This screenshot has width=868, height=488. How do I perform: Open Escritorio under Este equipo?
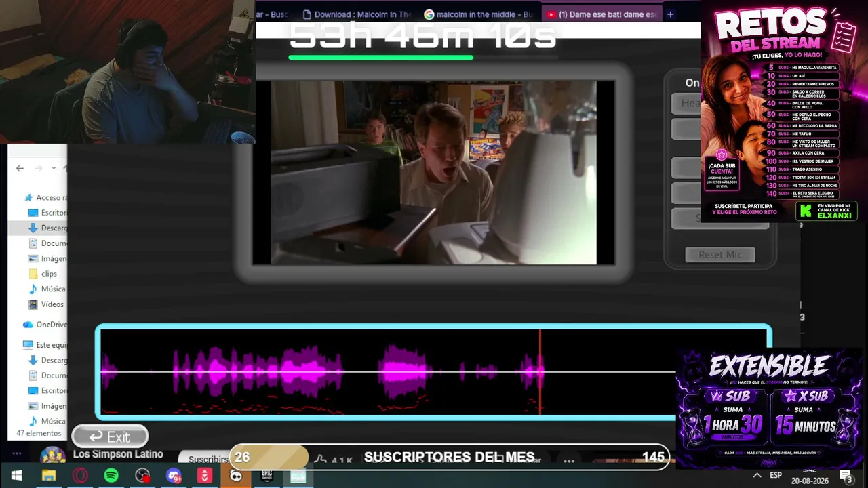[47, 390]
